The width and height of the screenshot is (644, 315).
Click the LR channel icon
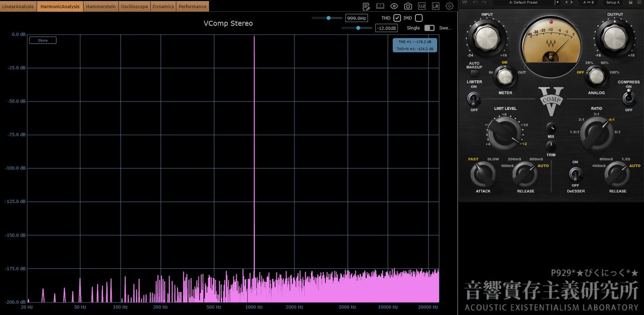(x=435, y=6)
